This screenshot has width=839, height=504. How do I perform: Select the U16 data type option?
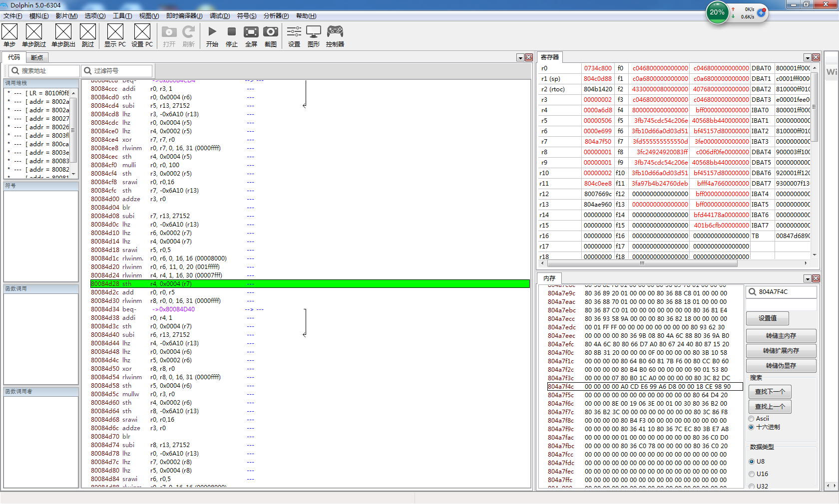(x=752, y=474)
